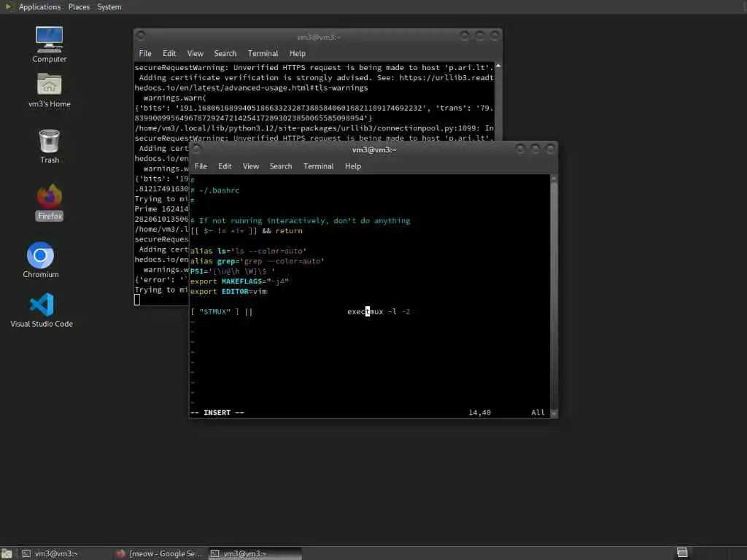Open the Applications menu in the top panel
Image resolution: width=747 pixels, height=560 pixels.
[x=39, y=7]
